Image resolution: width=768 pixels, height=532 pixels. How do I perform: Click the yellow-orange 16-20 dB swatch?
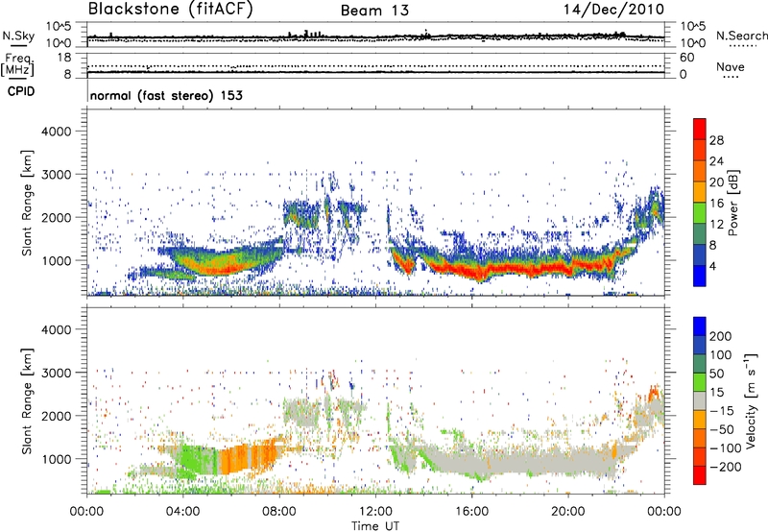(x=700, y=192)
